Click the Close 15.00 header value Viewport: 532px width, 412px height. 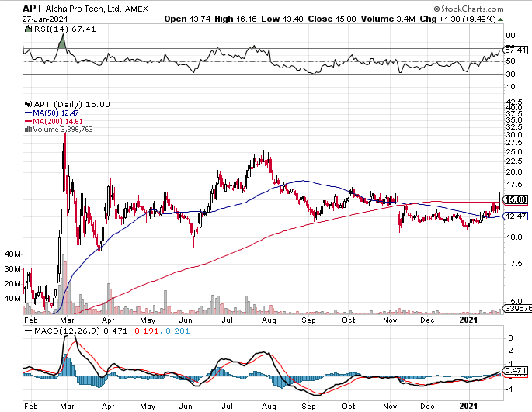click(332, 19)
